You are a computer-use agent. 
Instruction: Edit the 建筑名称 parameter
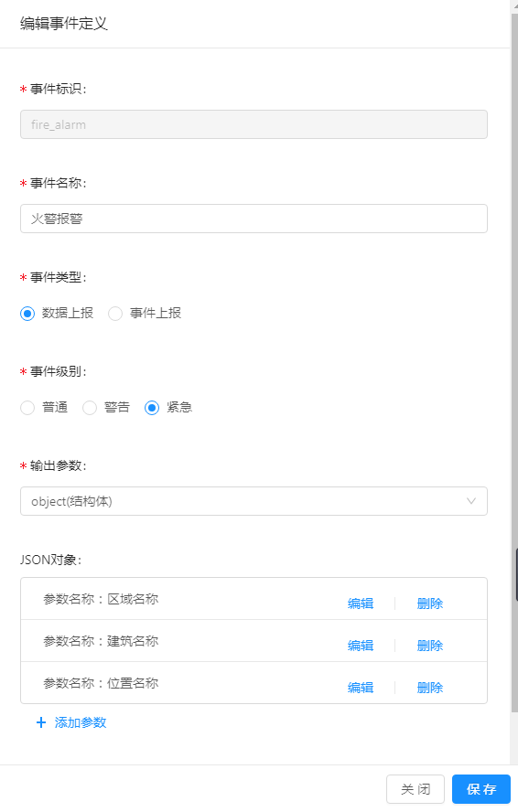(361, 646)
